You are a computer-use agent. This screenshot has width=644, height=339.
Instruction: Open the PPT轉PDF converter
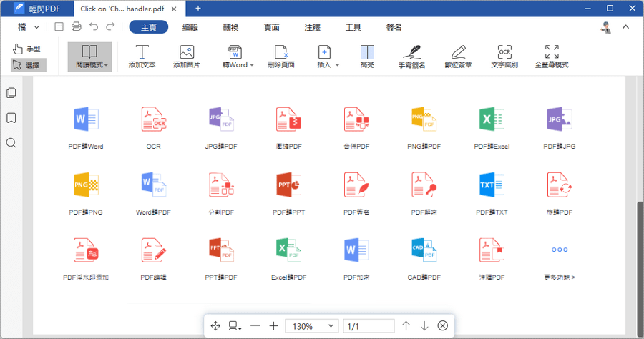pos(221,259)
